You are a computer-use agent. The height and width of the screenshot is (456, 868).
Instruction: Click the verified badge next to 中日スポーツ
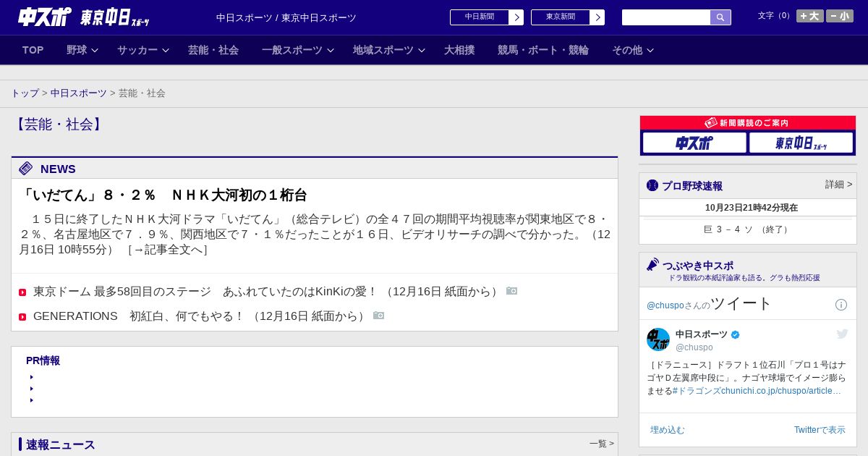736,334
